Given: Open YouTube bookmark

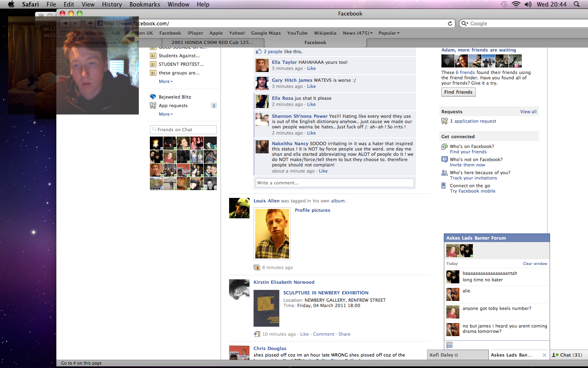Looking at the screenshot, I should (x=297, y=33).
